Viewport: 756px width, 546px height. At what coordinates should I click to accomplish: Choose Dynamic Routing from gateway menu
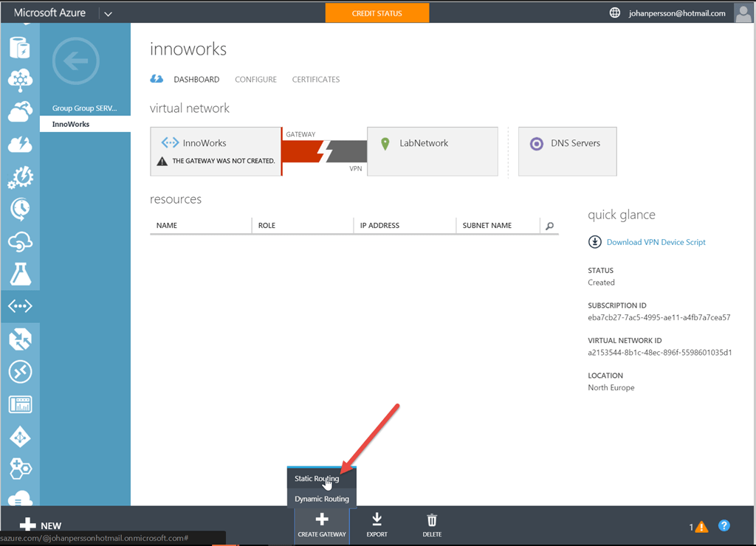[322, 499]
